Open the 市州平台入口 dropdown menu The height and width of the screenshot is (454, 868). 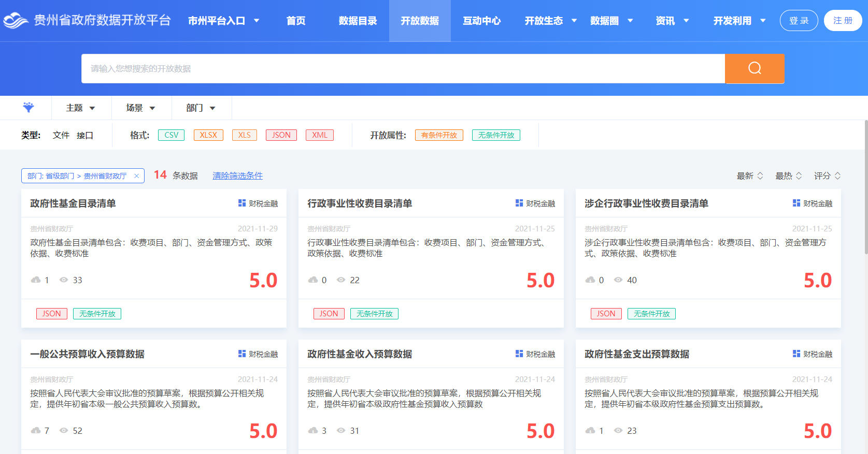pos(223,21)
